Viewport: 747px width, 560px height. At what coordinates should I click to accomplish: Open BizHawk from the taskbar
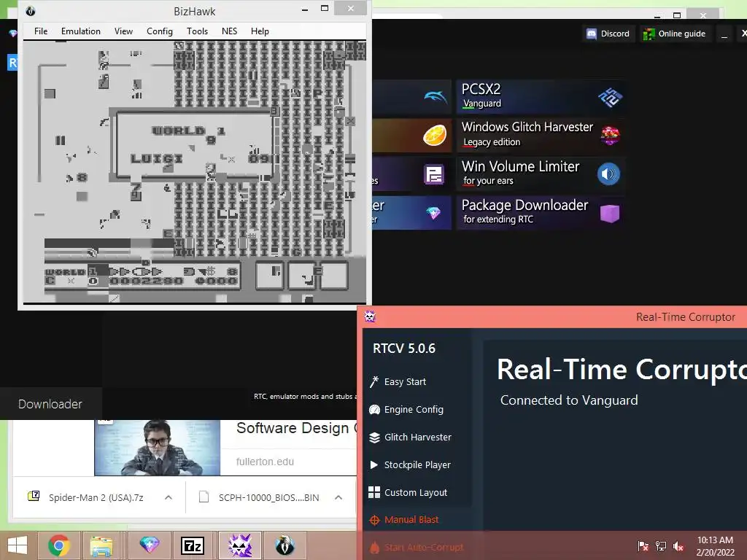(x=285, y=545)
